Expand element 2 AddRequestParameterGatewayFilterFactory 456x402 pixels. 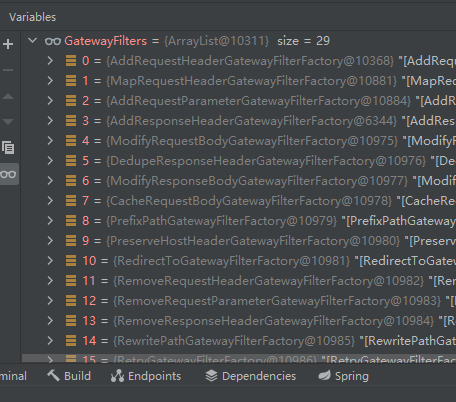[x=50, y=101]
